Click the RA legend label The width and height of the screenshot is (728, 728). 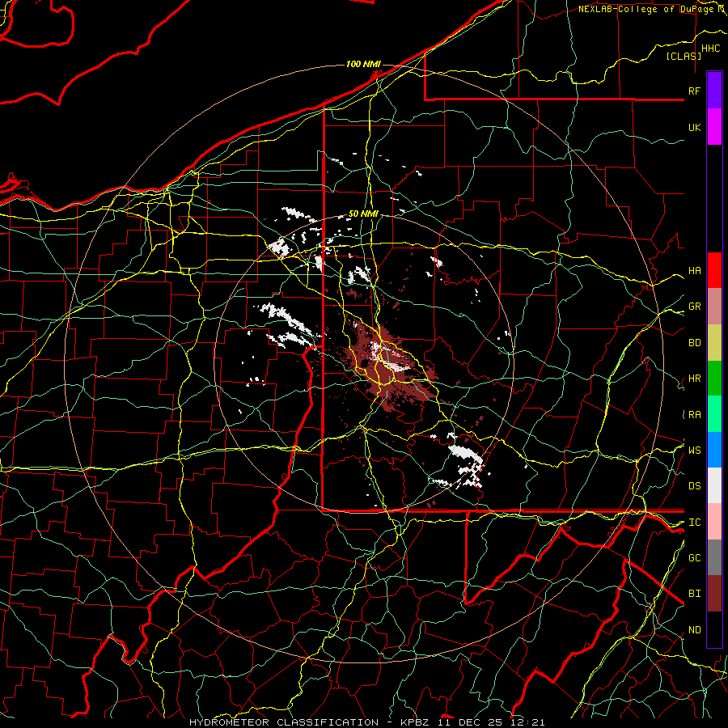pyautogui.click(x=694, y=415)
